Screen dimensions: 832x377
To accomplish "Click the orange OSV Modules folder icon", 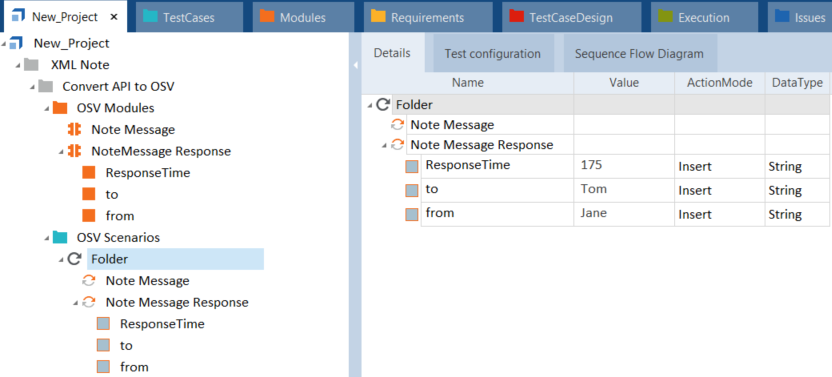I will point(60,108).
